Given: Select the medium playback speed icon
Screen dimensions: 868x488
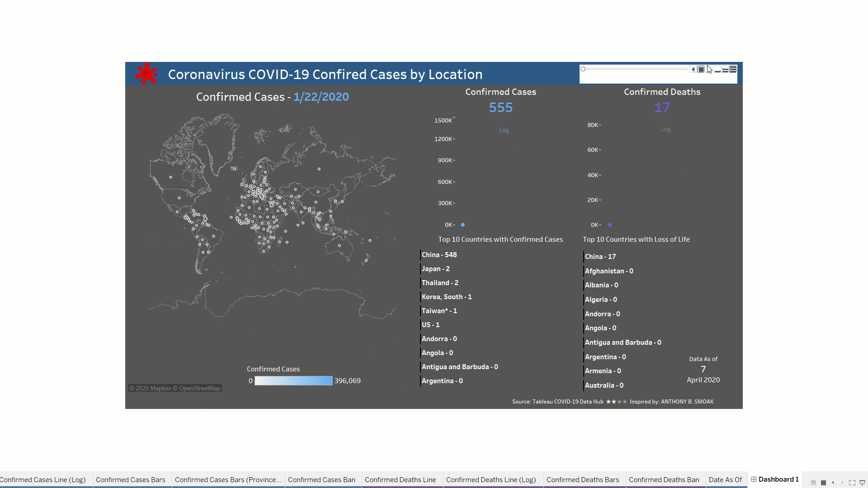Looking at the screenshot, I should point(725,69).
